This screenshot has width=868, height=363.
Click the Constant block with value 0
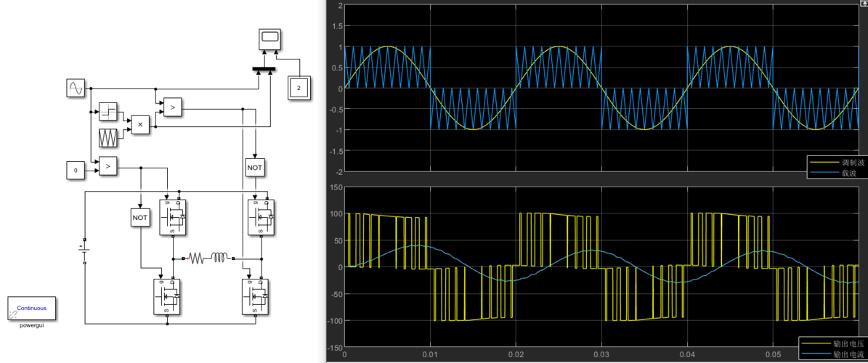click(76, 171)
